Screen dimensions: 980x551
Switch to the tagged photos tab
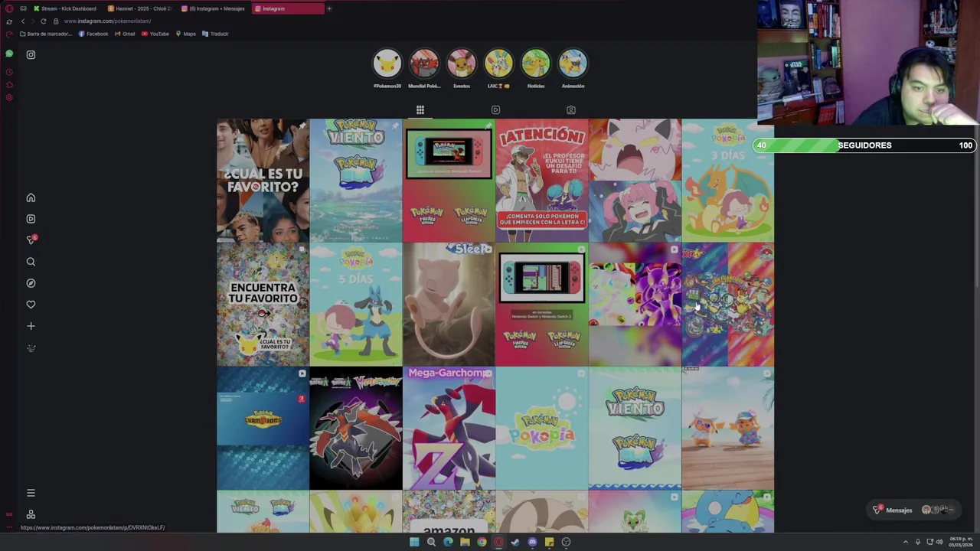tap(570, 110)
